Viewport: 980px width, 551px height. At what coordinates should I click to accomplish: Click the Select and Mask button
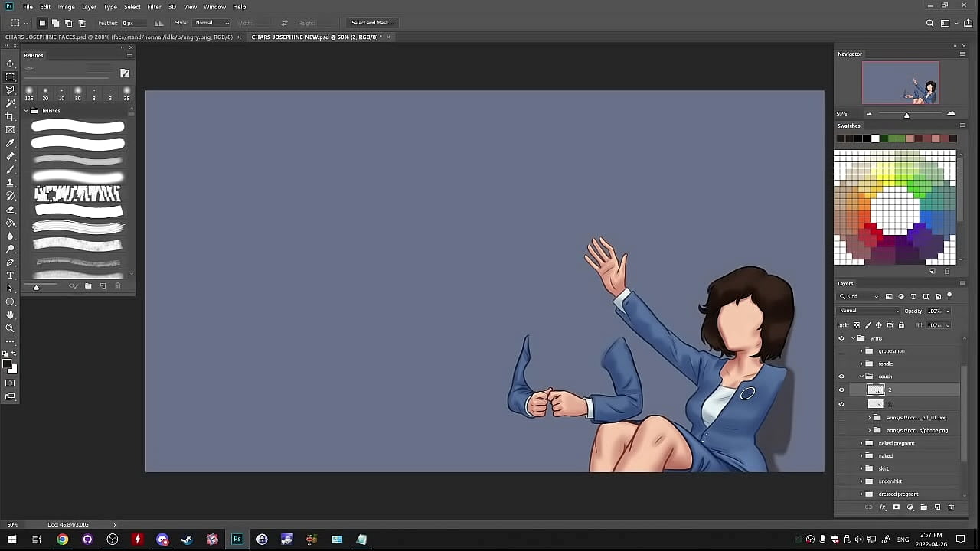tap(372, 23)
